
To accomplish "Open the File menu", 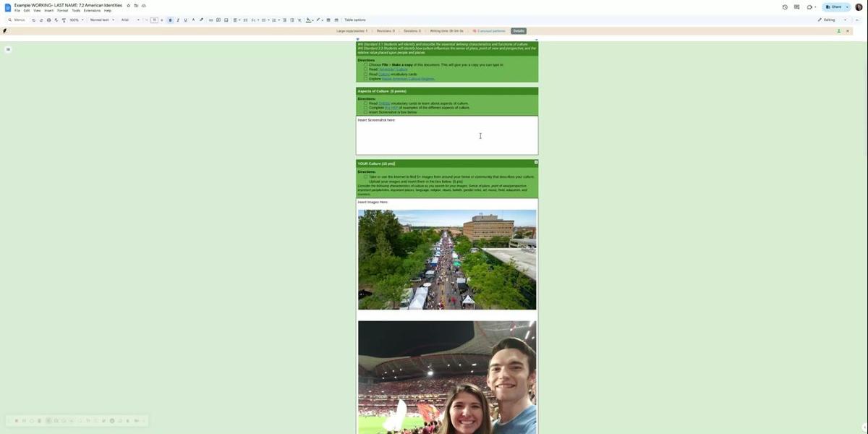I will tap(17, 11).
